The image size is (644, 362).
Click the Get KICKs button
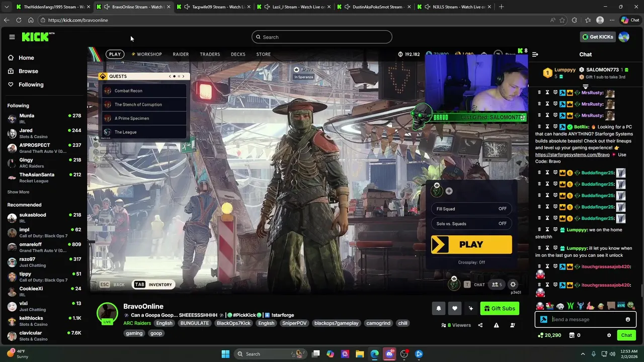[x=598, y=37]
